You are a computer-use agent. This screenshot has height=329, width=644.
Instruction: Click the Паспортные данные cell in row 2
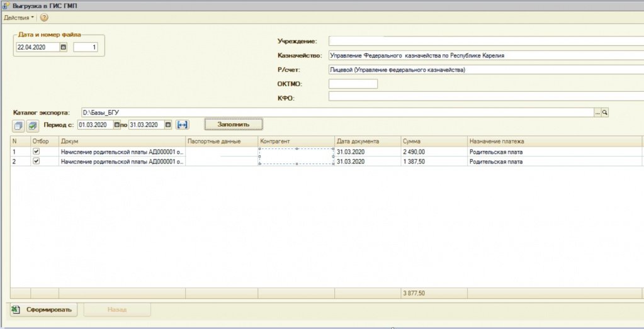click(x=222, y=162)
